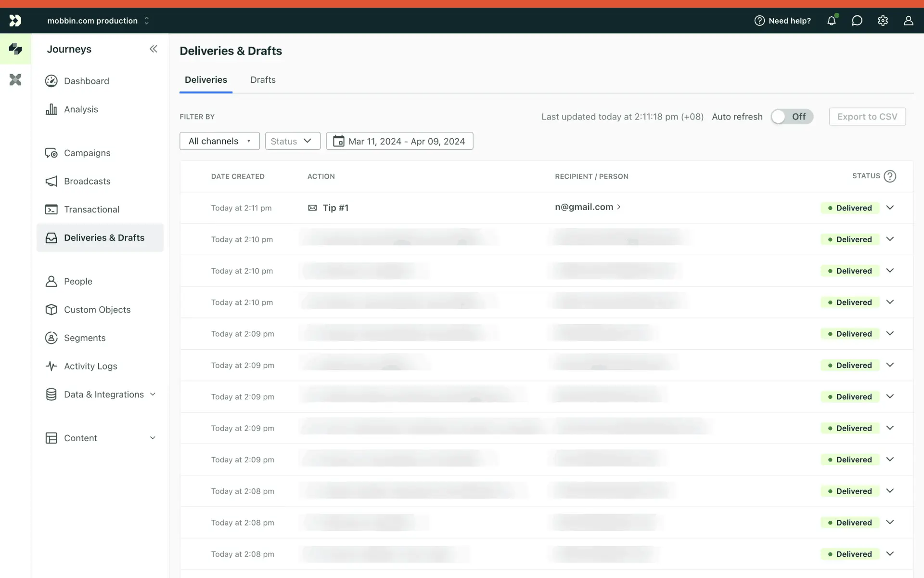924x578 pixels.
Task: Open the Status filter dropdown
Action: click(x=292, y=141)
